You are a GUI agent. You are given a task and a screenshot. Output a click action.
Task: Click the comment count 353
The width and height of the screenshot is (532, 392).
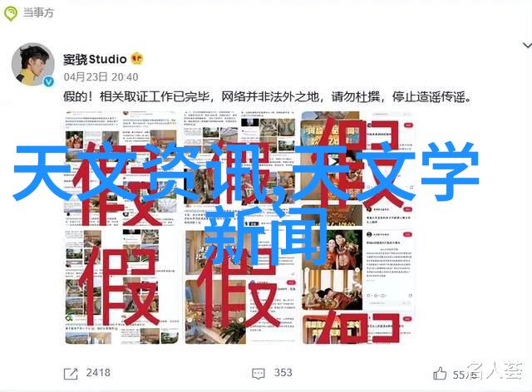coord(283,373)
